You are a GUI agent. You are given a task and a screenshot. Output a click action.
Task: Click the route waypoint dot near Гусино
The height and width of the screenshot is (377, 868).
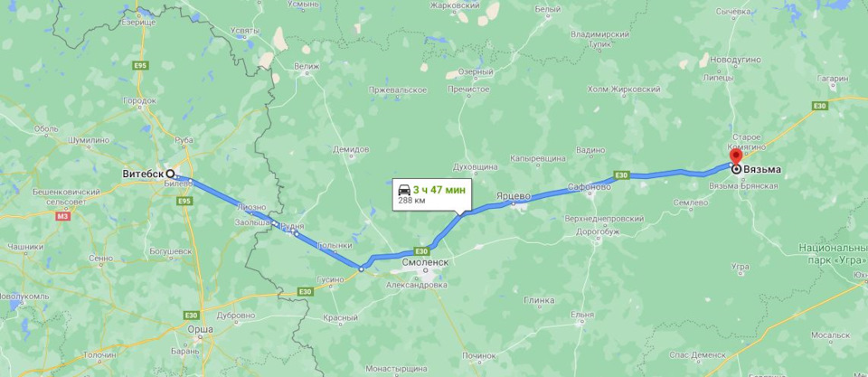pos(361,269)
